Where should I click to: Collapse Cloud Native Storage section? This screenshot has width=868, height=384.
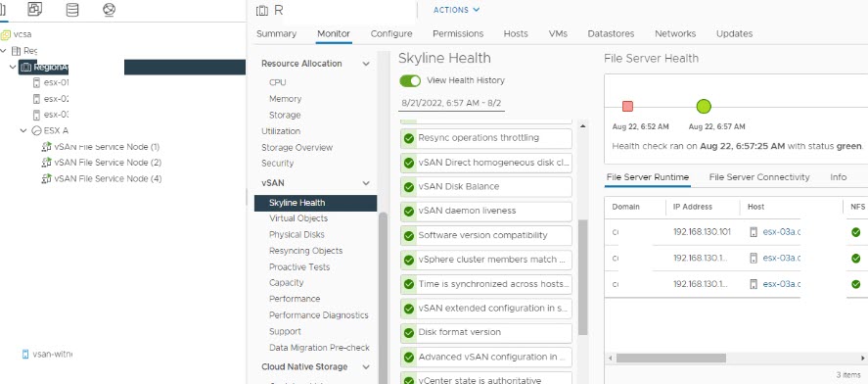pos(366,366)
